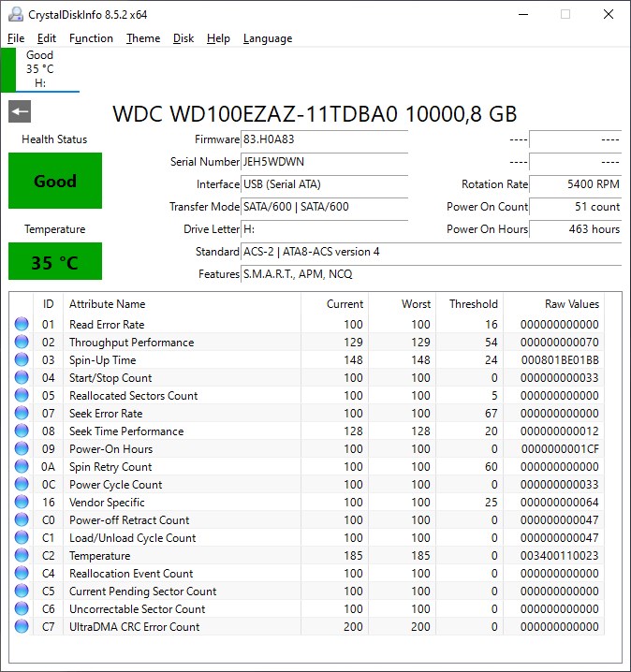The height and width of the screenshot is (672, 631).
Task: Open the Theme menu
Action: tap(143, 38)
